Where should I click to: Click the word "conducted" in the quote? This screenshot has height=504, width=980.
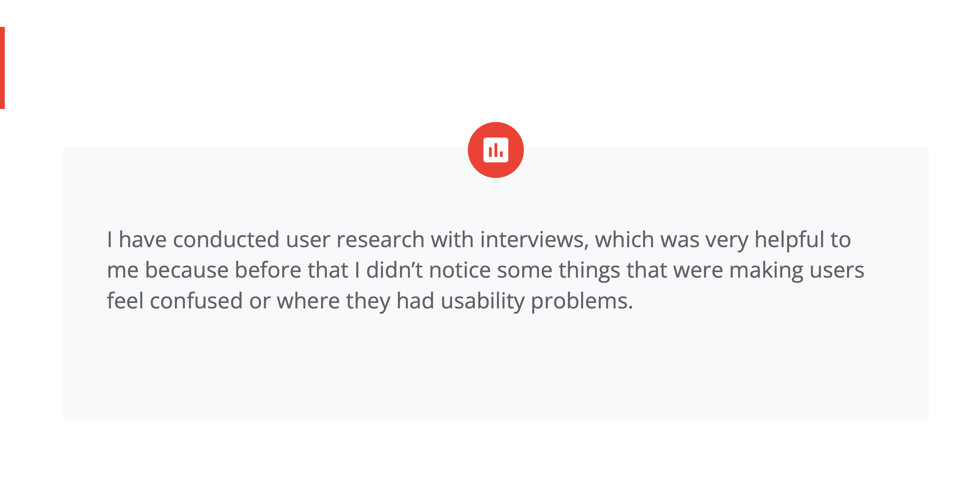pyautogui.click(x=226, y=240)
